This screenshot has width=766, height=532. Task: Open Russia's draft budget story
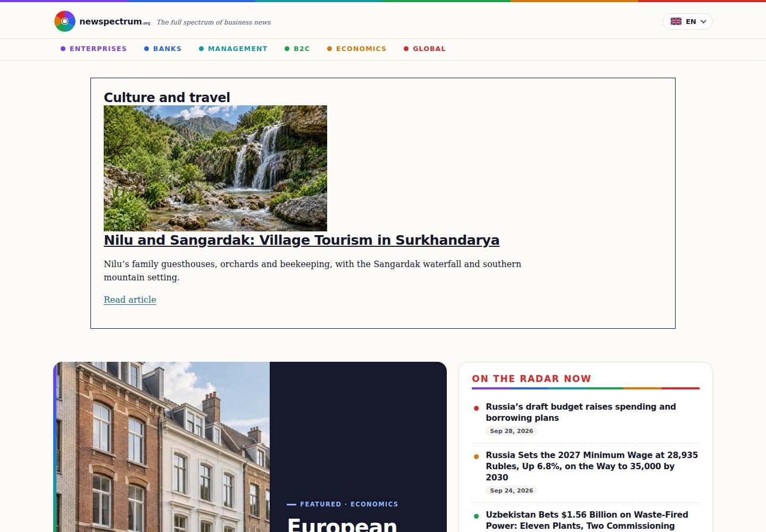coord(581,412)
